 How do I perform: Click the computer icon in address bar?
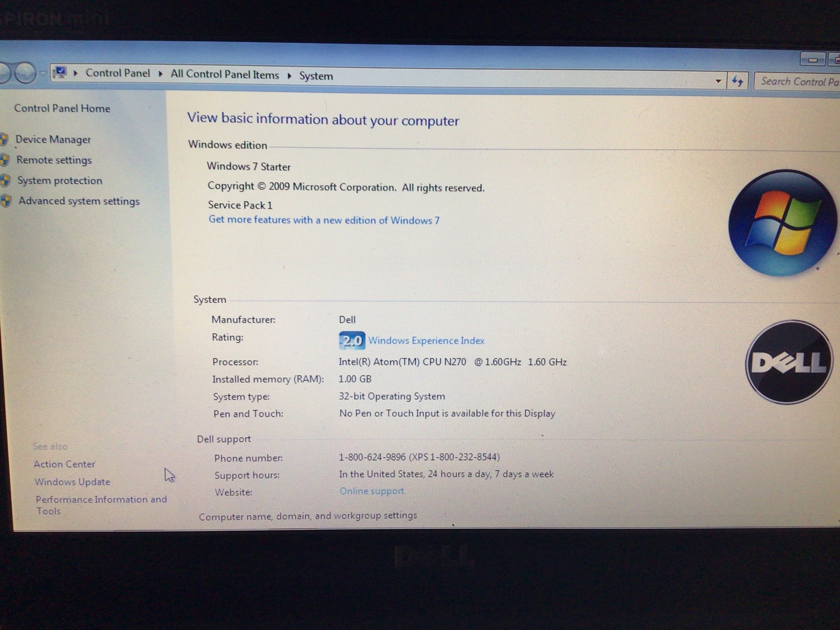[x=61, y=72]
